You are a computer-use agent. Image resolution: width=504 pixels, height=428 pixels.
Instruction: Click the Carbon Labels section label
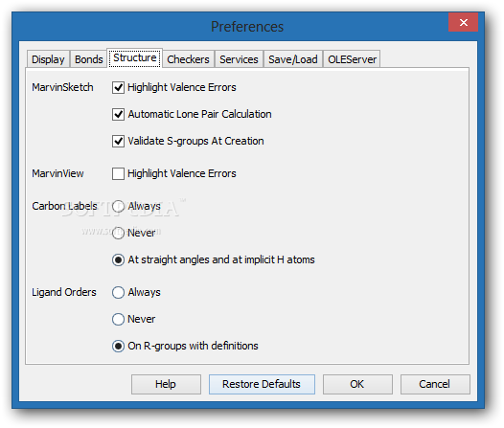click(64, 206)
